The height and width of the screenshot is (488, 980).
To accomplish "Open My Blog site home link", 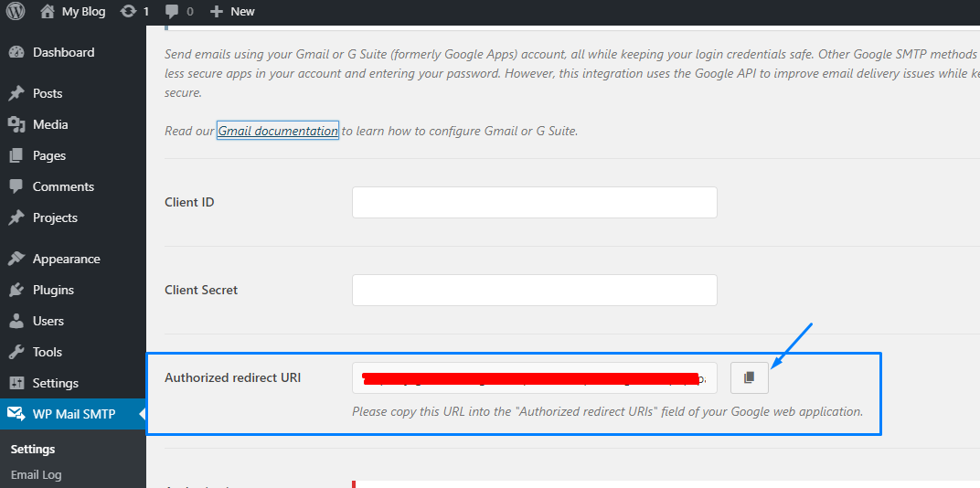I will 73,12.
